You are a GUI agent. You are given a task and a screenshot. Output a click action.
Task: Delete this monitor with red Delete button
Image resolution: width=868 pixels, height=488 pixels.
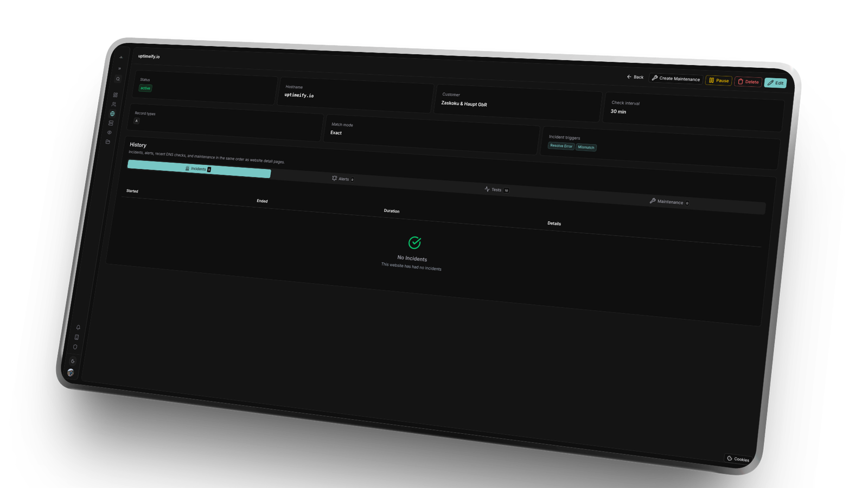(x=748, y=82)
